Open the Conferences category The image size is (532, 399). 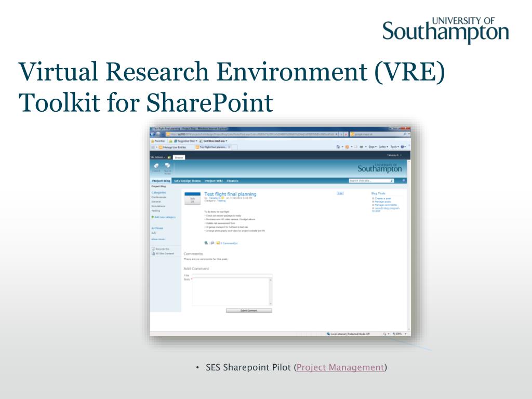(x=159, y=197)
